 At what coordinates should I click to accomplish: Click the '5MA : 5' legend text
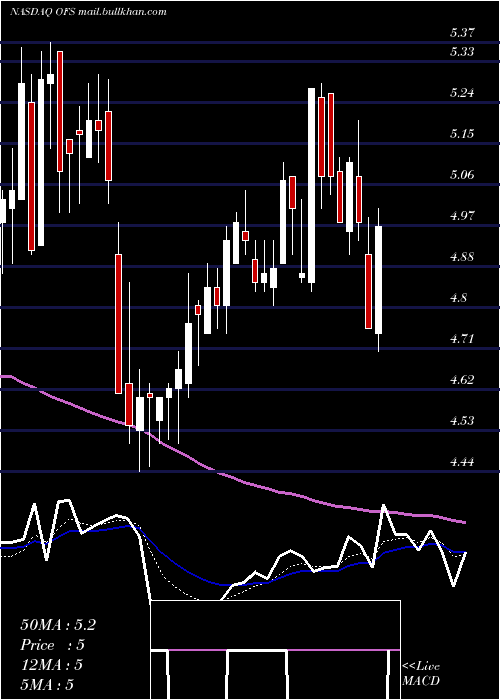pyautogui.click(x=46, y=684)
